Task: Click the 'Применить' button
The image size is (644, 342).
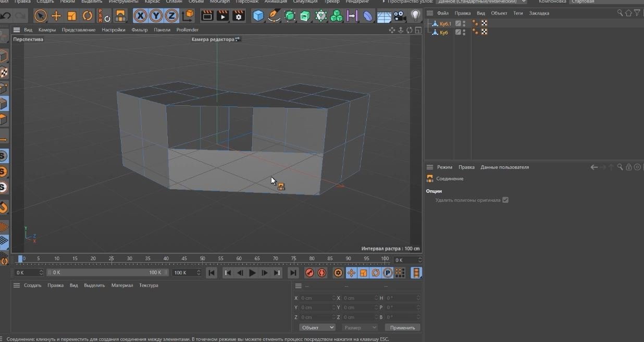Action: coord(403,327)
